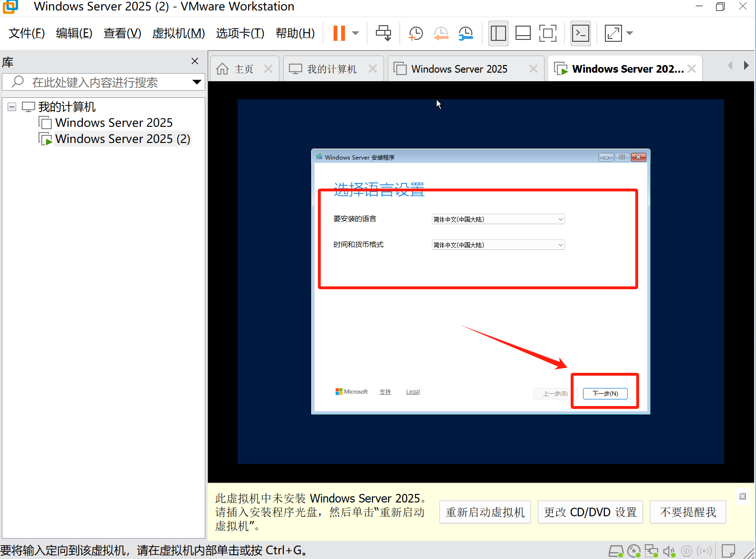Screen dimensions: 756x559
Task: Click the send Ctrl+Alt+Del toolbar icon
Action: tap(383, 33)
